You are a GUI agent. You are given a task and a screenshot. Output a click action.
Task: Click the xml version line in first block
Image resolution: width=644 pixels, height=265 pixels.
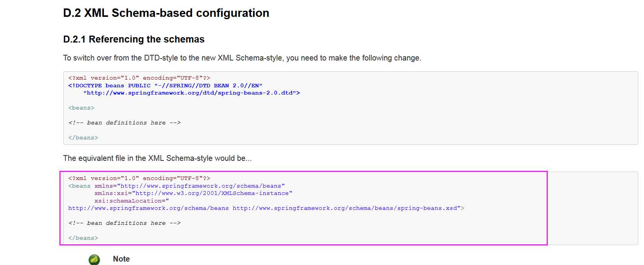pyautogui.click(x=139, y=78)
